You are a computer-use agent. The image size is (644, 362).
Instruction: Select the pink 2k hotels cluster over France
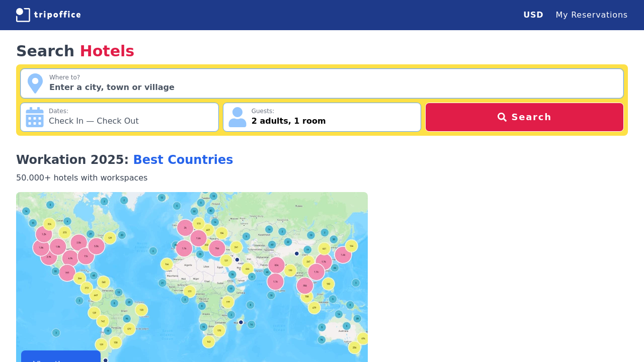(x=185, y=227)
